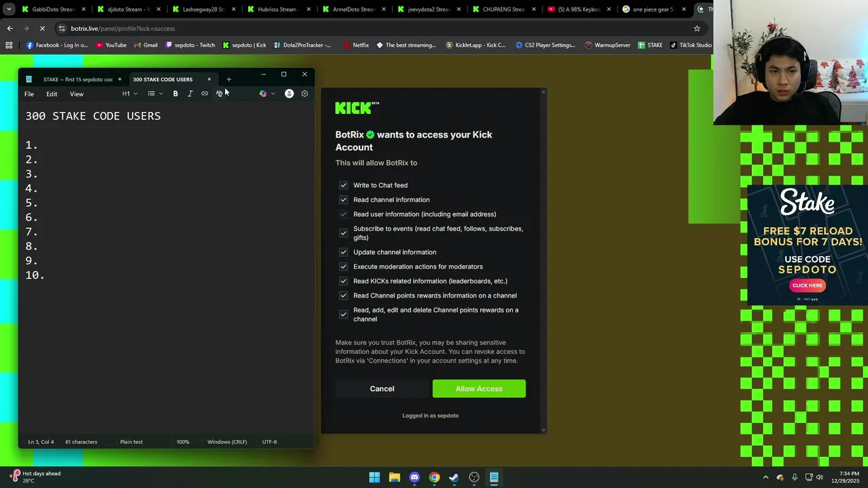The height and width of the screenshot is (488, 868).
Task: Go back in the Chrome browser
Action: 9,28
